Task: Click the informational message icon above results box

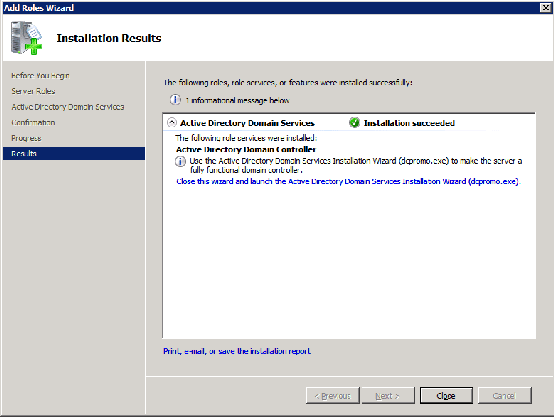Action: coord(175,100)
